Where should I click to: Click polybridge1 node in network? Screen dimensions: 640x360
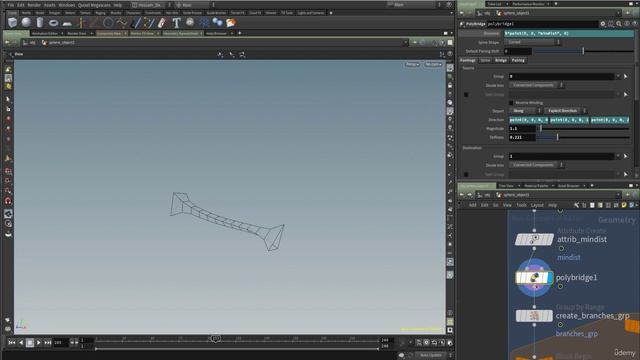[534, 278]
